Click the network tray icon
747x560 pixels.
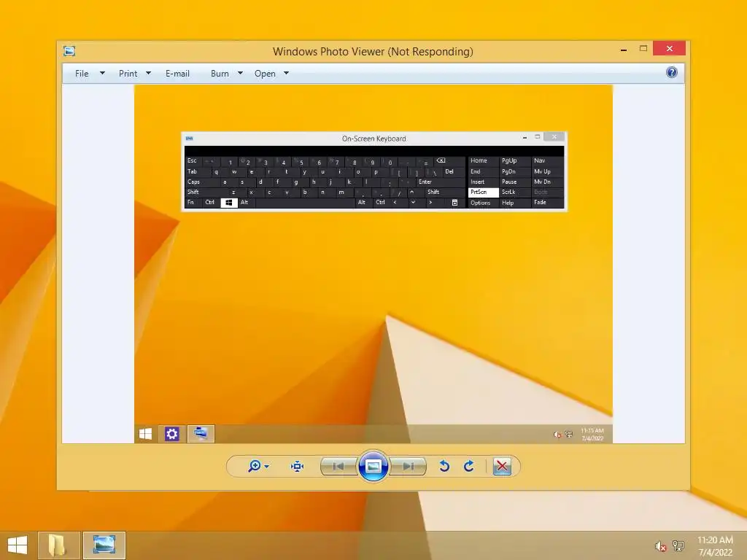point(678,545)
